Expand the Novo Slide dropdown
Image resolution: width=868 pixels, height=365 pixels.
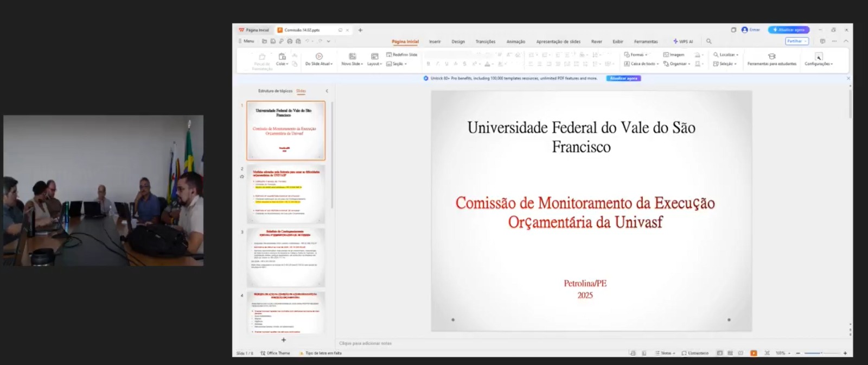(x=352, y=64)
